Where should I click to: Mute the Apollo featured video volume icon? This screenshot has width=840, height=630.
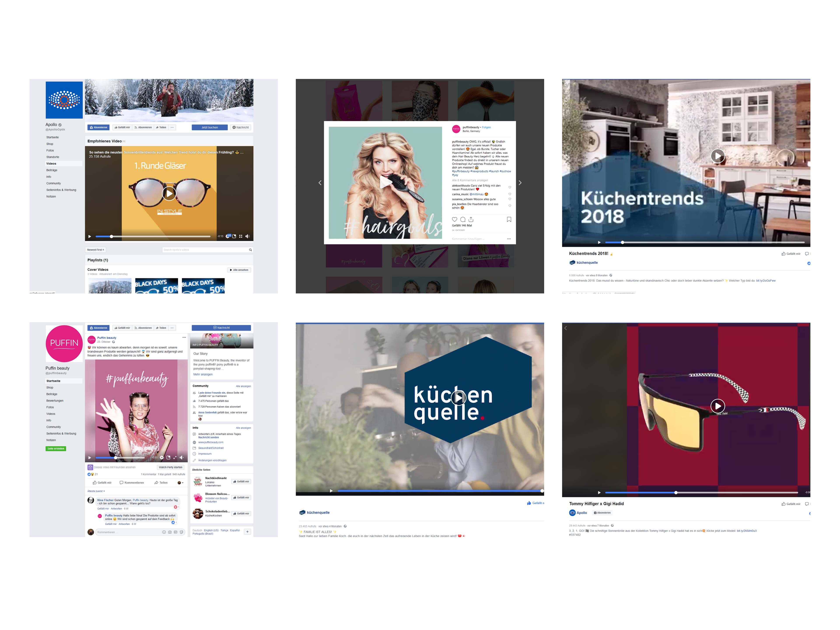247,236
